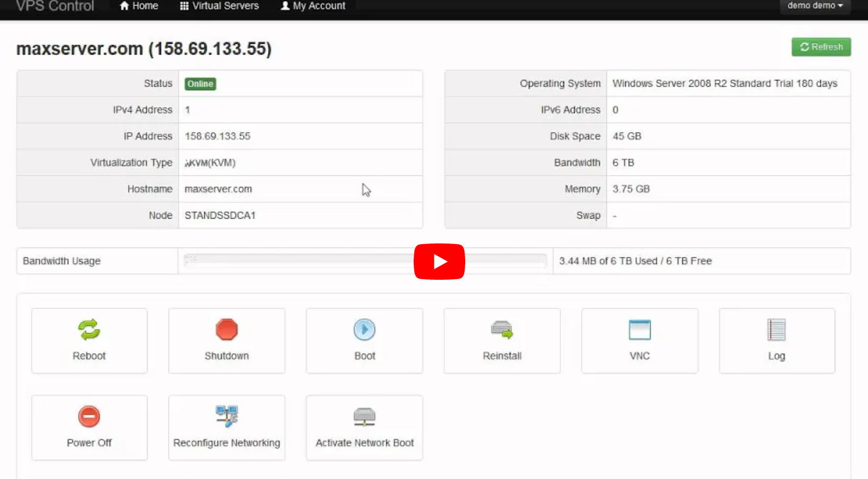Screen dimensions: 868x479
Task: Click the Home navigation item
Action: click(138, 6)
